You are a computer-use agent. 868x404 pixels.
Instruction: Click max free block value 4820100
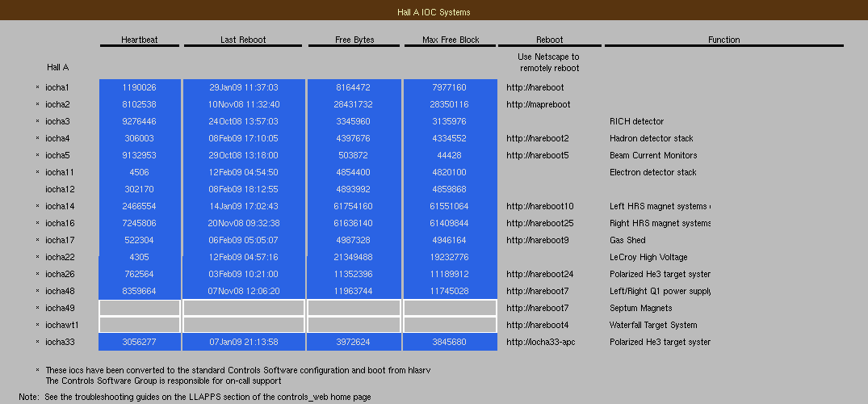coord(450,172)
